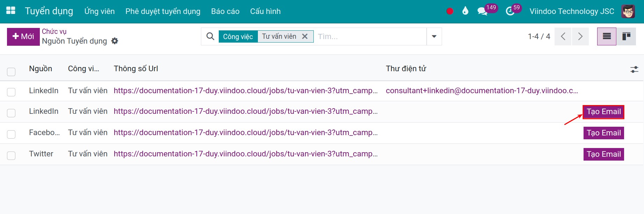Click Tạo Email in Facebook row
The image size is (644, 214).
point(603,133)
